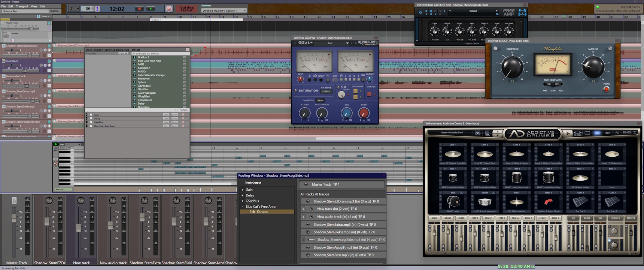Toggle the metronome icon beside the tempo

coord(97,9)
